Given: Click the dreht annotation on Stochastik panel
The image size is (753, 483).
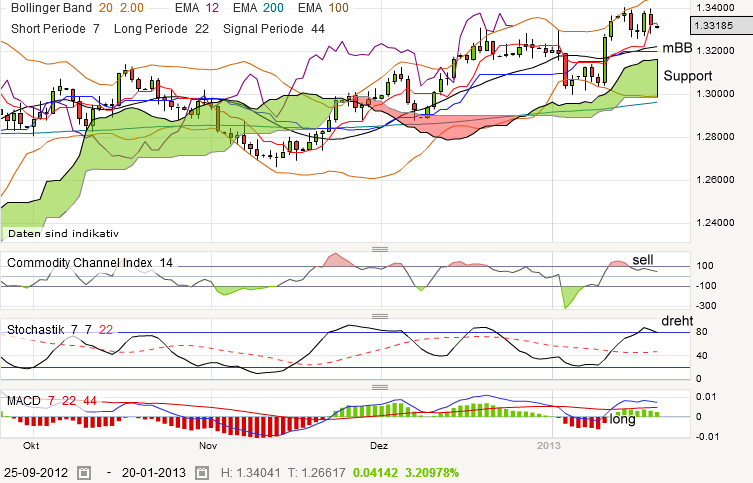Looking at the screenshot, I should 677,321.
